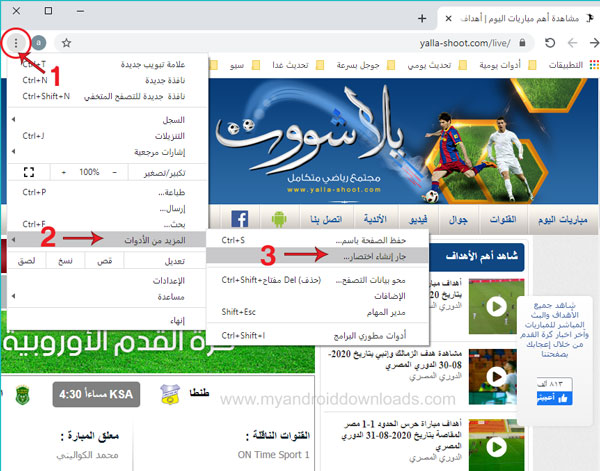Click the 100% zoom level value
This screenshot has height=471, width=600.
point(89,173)
